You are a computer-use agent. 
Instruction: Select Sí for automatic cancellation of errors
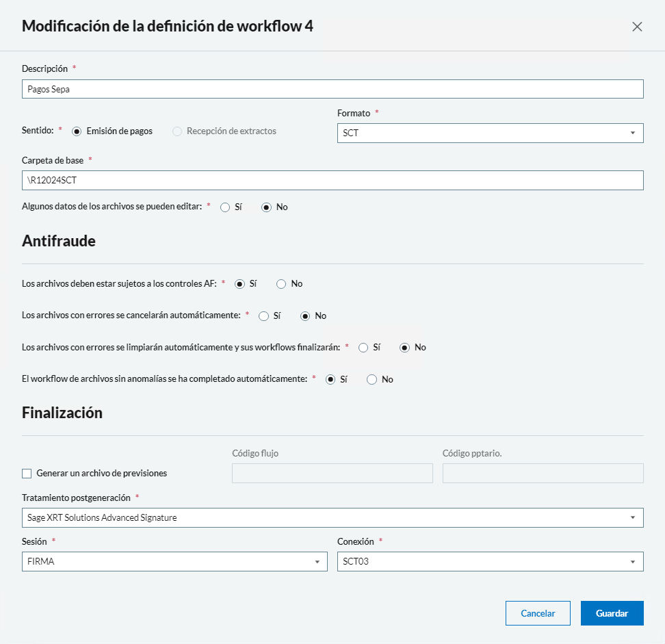(263, 316)
